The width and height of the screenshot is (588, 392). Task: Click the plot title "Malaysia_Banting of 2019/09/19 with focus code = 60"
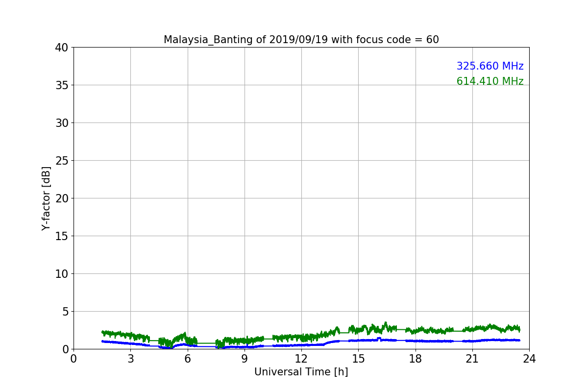(x=301, y=40)
